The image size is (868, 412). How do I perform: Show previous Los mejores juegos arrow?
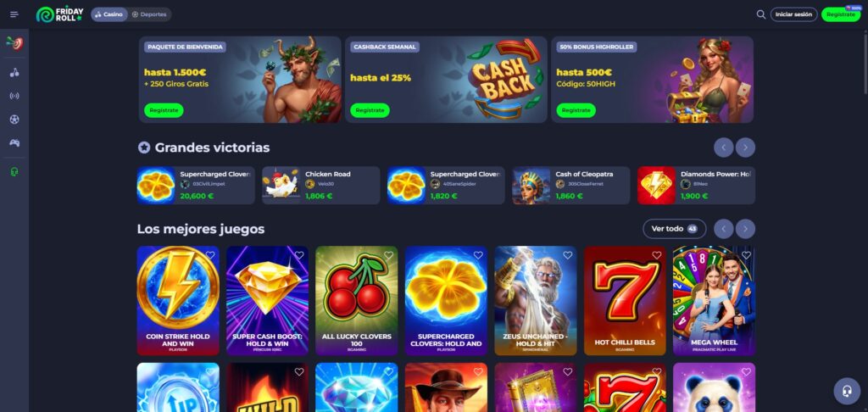[x=724, y=229]
